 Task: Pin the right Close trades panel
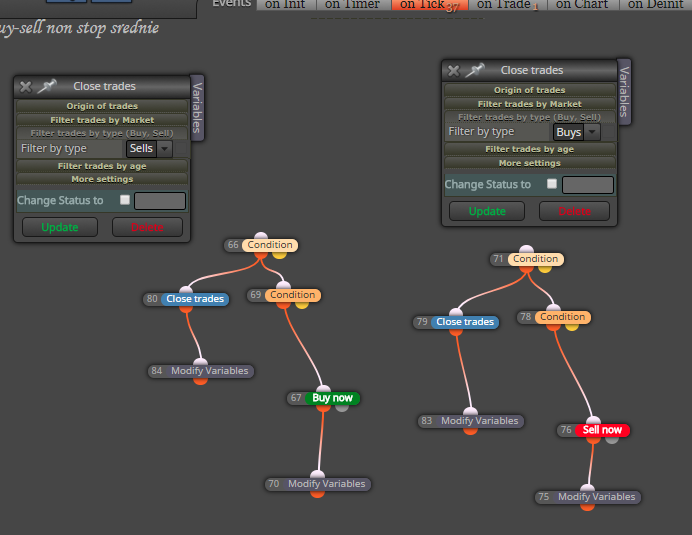(x=475, y=70)
